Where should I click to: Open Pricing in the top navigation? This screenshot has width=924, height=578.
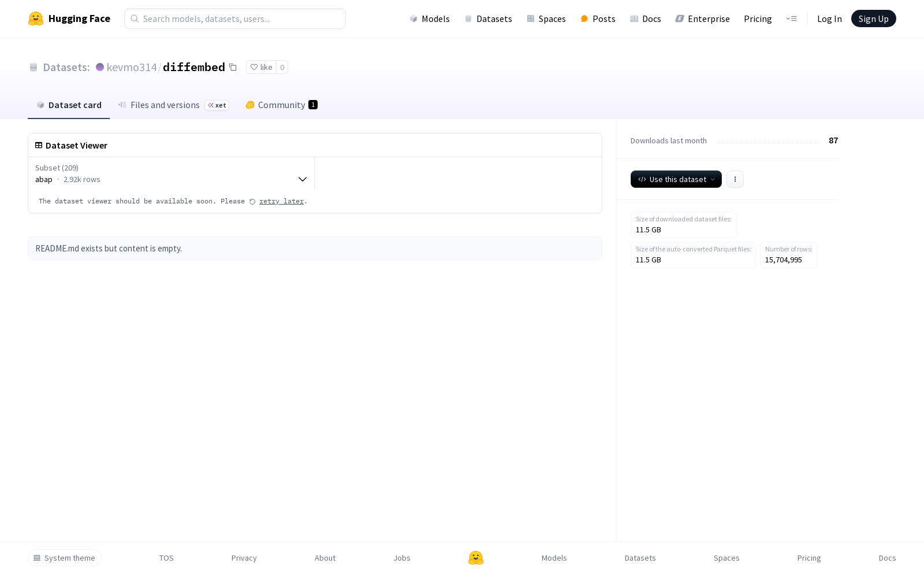pos(758,18)
